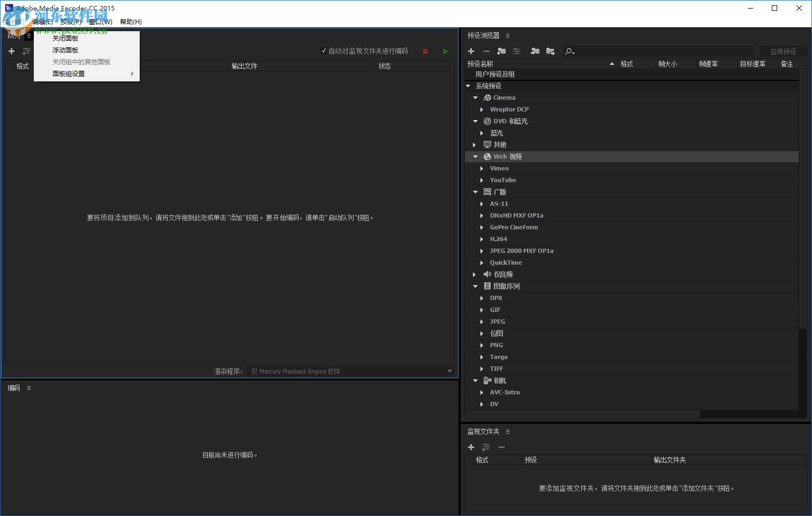Create a new preset group folder
812x516 pixels.
click(501, 51)
